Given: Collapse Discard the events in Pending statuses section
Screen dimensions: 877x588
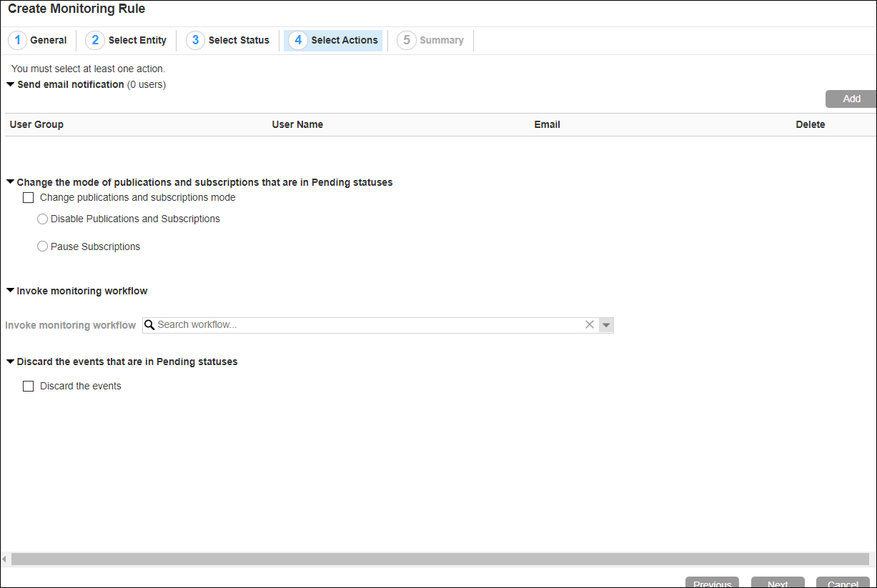Looking at the screenshot, I should (x=10, y=362).
